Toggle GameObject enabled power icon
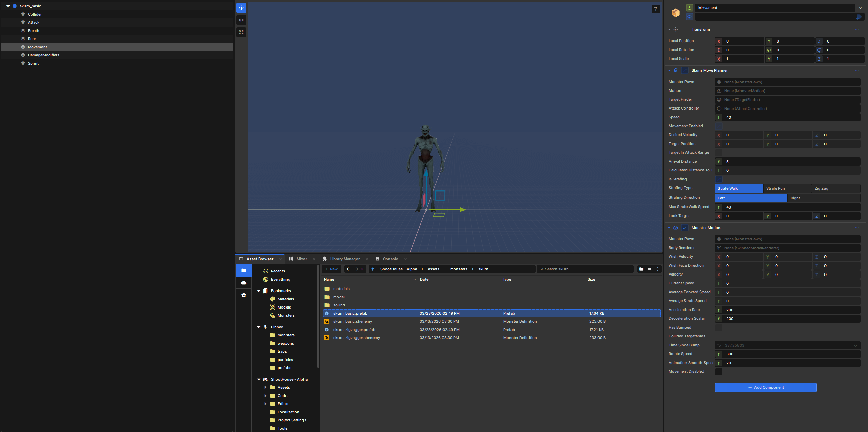This screenshot has width=868, height=432. pos(690,8)
